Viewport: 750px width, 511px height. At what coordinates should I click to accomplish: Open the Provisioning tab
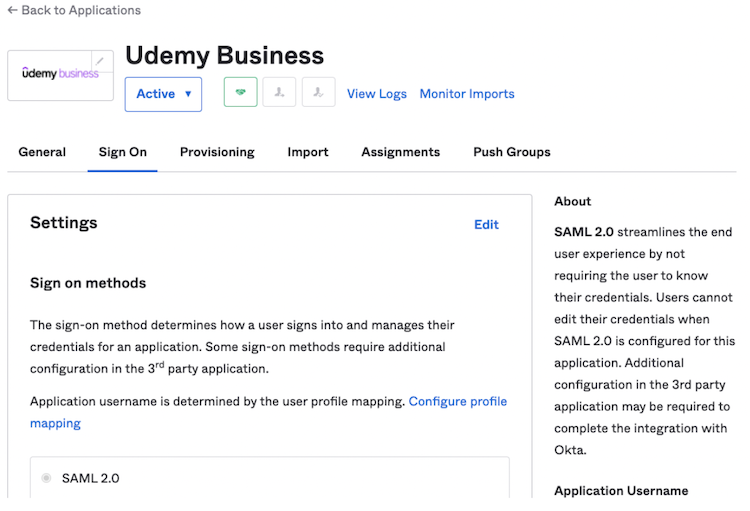(217, 152)
